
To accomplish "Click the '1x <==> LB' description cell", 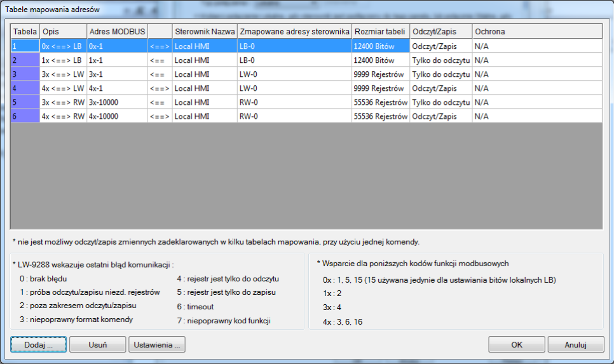I will 63,60.
